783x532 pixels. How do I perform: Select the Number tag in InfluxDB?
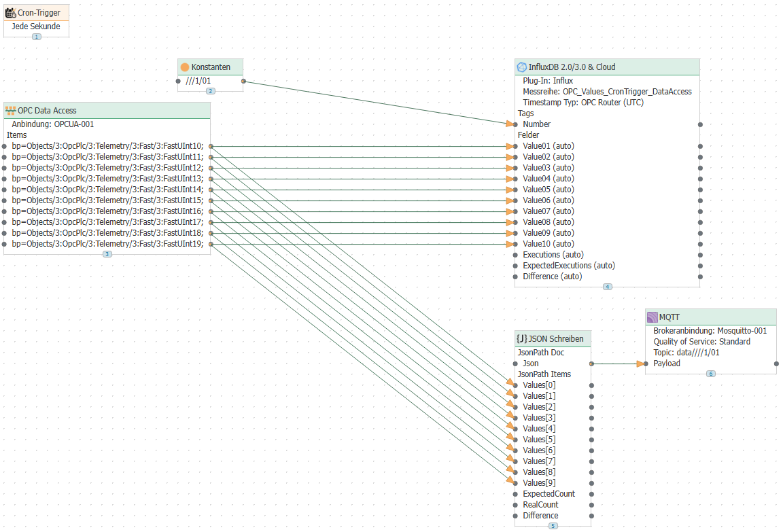[536, 124]
